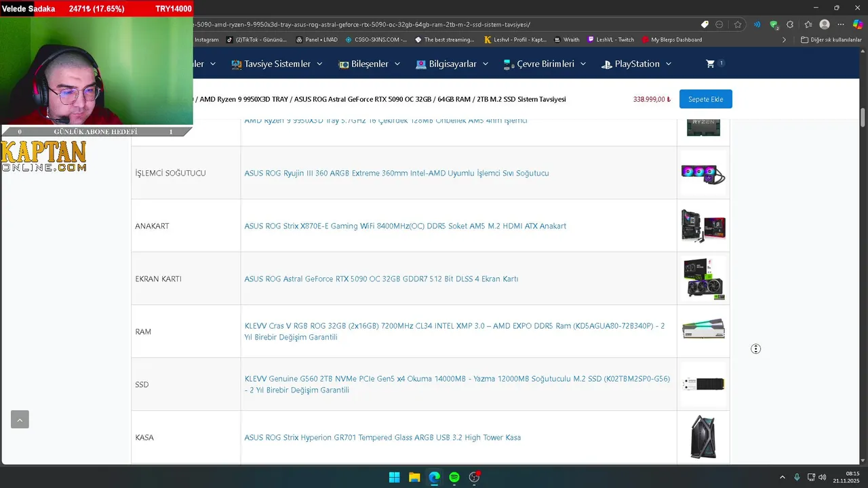This screenshot has height=488, width=868.
Task: Open the Copilot icon in browser toolbar
Action: pos(858,24)
